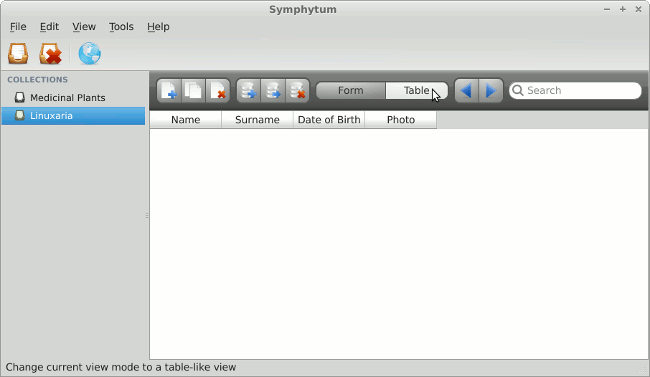Add a new field with database plus icon

[248, 90]
